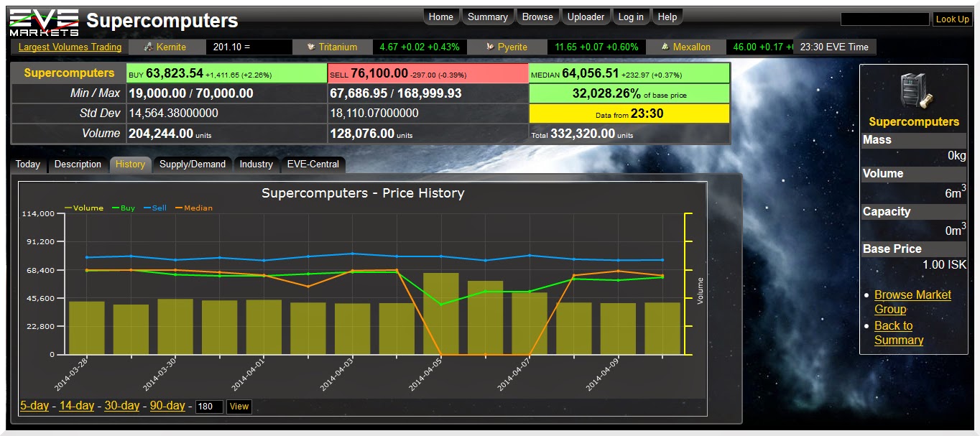The width and height of the screenshot is (980, 436).
Task: Click the Mexallon ticker link
Action: 691,47
